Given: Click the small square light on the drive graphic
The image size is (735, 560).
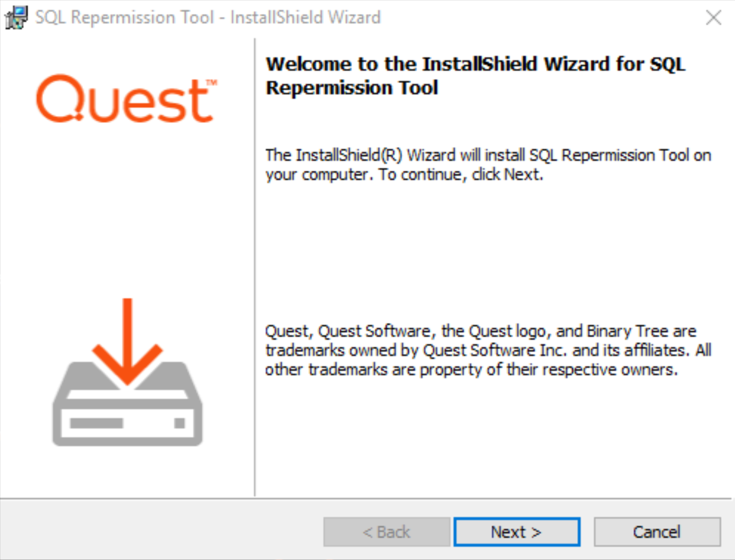Looking at the screenshot, I should (x=180, y=423).
